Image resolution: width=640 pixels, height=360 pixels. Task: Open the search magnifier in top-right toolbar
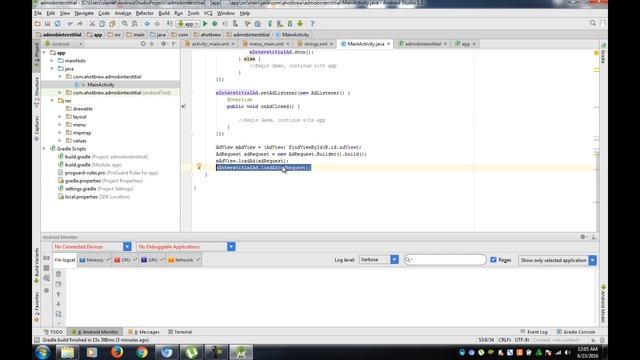click(x=593, y=23)
